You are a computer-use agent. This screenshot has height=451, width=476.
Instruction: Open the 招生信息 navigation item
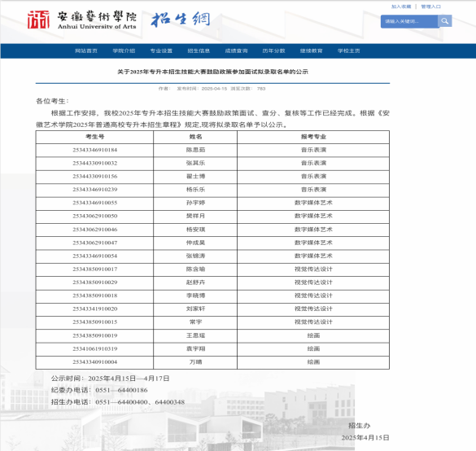tap(199, 50)
